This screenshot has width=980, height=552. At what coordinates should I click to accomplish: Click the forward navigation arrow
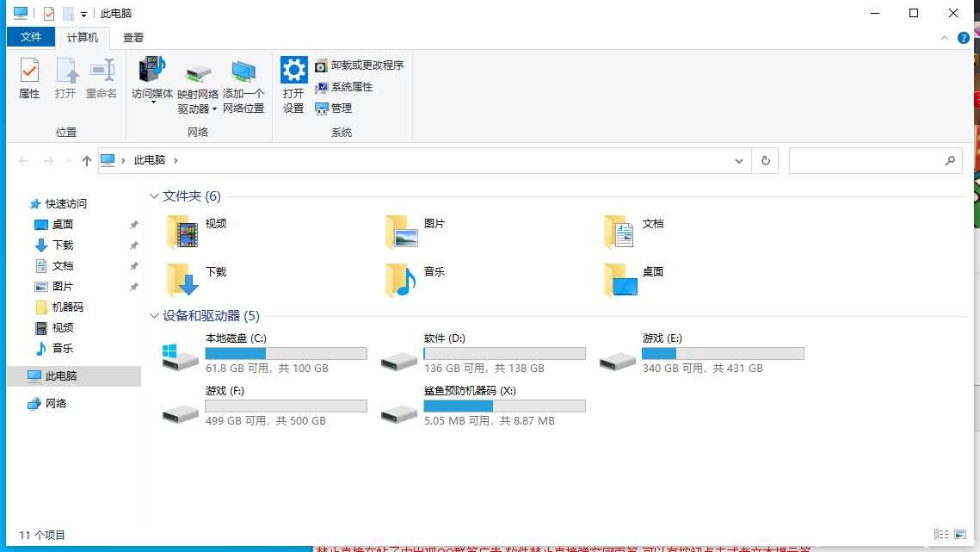click(x=48, y=161)
